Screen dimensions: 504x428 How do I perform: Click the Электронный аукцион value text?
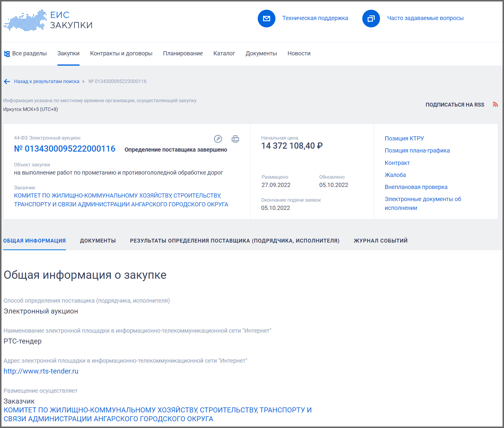(41, 311)
